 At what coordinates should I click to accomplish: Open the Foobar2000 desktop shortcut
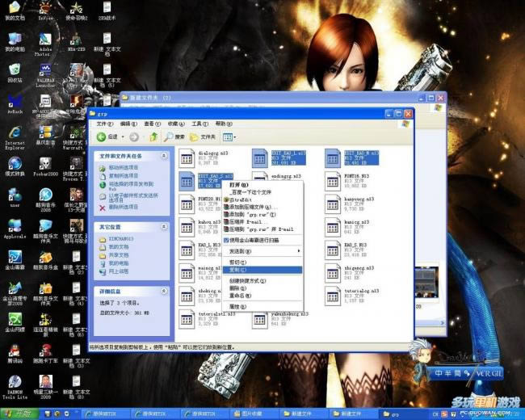point(44,164)
